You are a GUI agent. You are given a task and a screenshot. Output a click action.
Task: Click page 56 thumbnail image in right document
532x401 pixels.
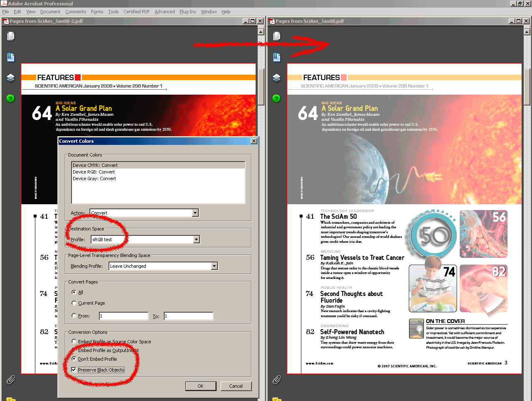coord(483,234)
